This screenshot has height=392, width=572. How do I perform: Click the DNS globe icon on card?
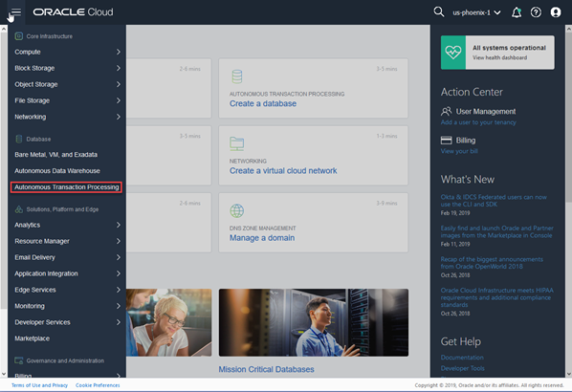(237, 210)
